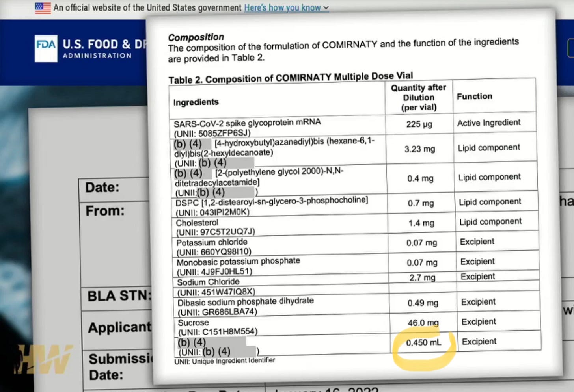The height and width of the screenshot is (392, 574).
Task: Select the Potassium chloride ingredient cell
Action: [280, 247]
